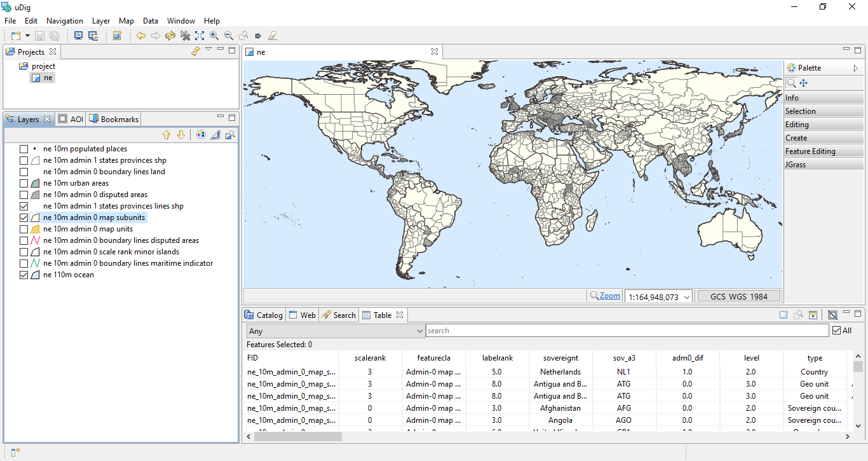Open the Info drawer in Palette
The height and width of the screenshot is (461, 868).
[x=824, y=97]
